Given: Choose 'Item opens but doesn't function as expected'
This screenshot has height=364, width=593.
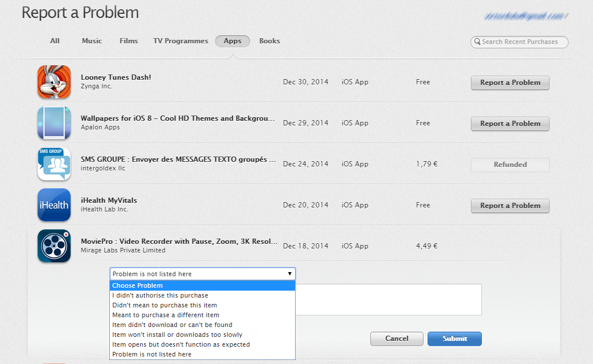Looking at the screenshot, I should tap(202, 344).
